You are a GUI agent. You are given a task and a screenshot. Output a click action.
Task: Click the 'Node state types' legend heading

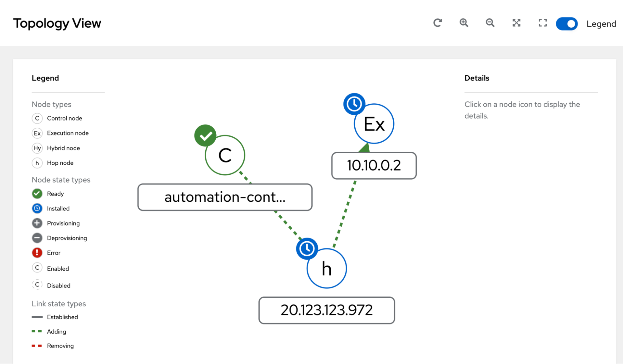[x=61, y=180]
